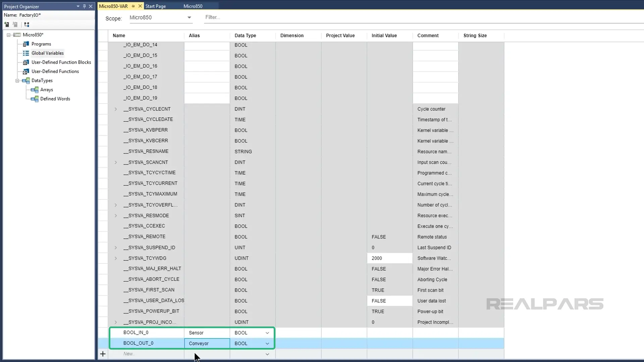Click the New variable name cell
The image size is (644, 362).
[x=146, y=354]
